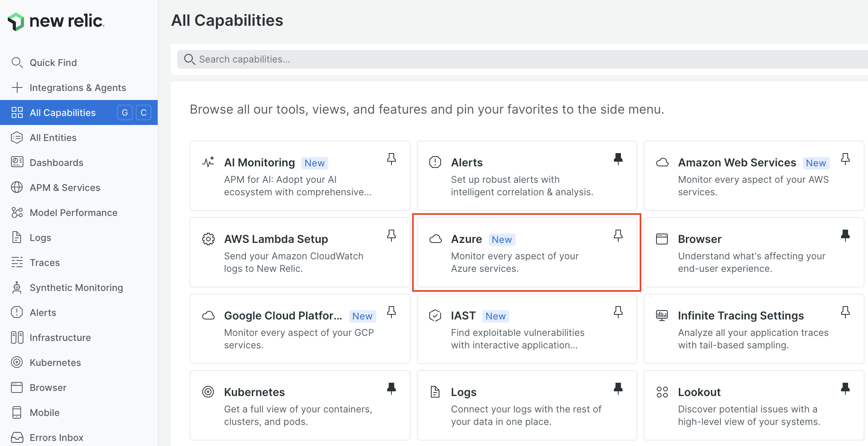The image size is (868, 446).
Task: Unpin the Logs capability card
Action: 618,389
